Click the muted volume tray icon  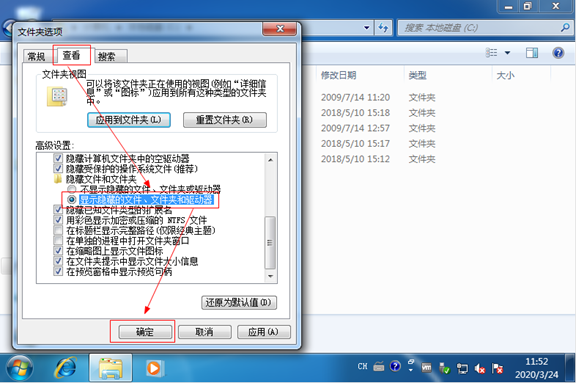tap(480, 368)
